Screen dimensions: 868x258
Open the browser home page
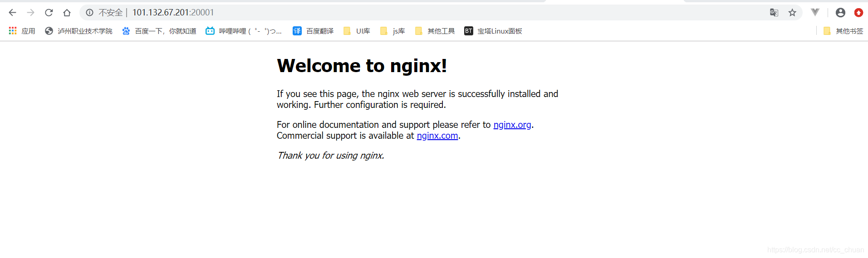67,13
